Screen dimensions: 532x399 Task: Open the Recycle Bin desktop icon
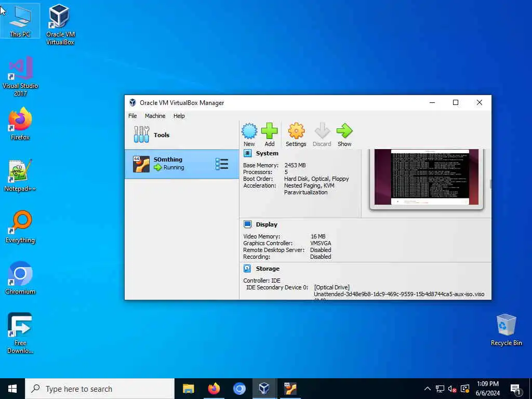(506, 330)
